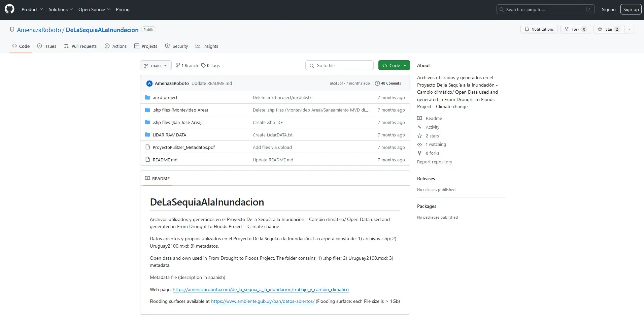Open the Insights tab
The image size is (644, 316).
[x=207, y=46]
